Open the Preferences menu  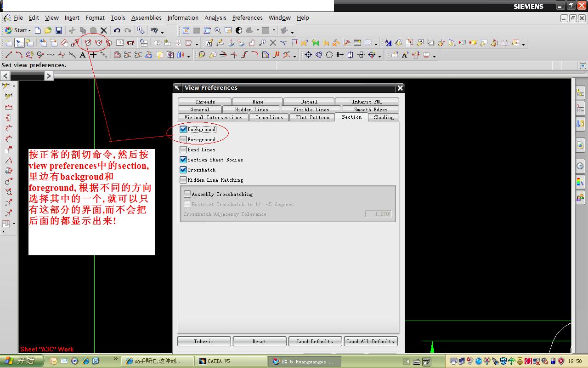247,18
